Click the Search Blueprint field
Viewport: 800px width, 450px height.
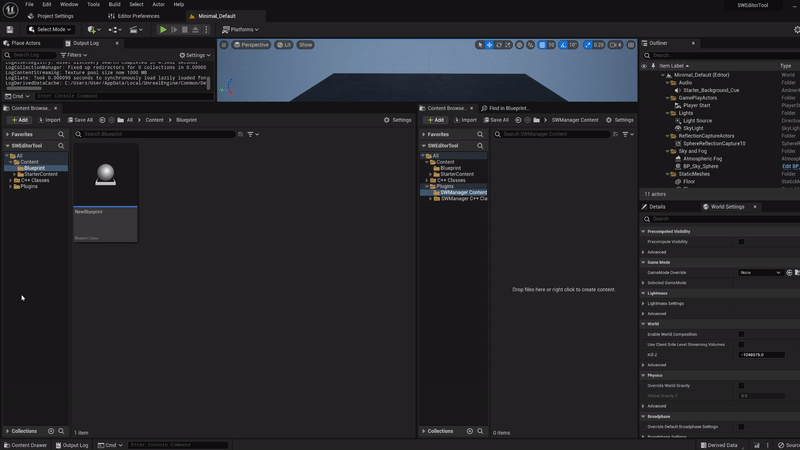point(155,134)
